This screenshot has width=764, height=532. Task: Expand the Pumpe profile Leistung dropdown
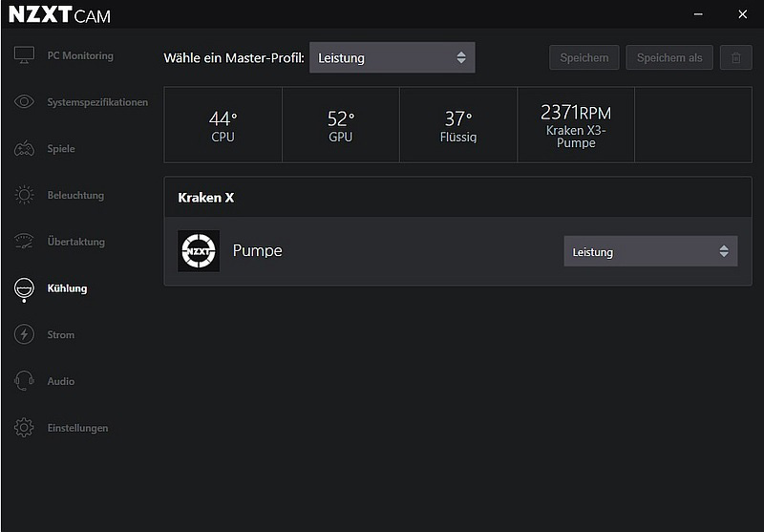coord(650,251)
